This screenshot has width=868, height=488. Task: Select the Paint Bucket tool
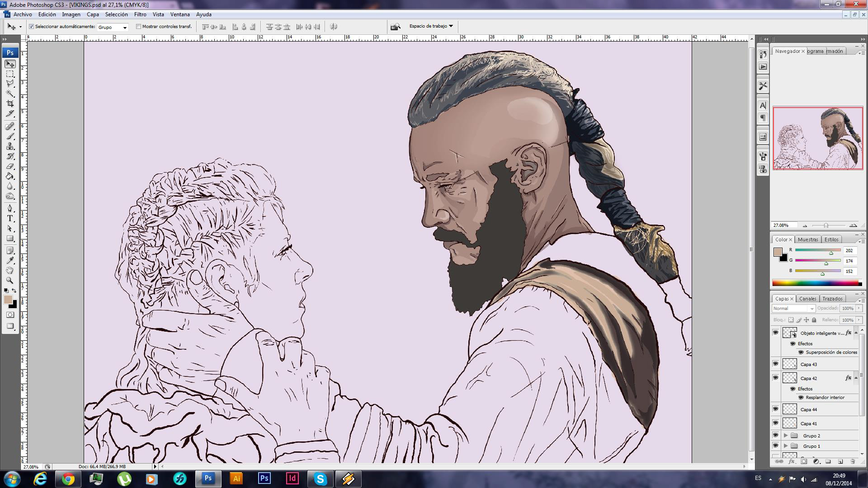tap(10, 176)
